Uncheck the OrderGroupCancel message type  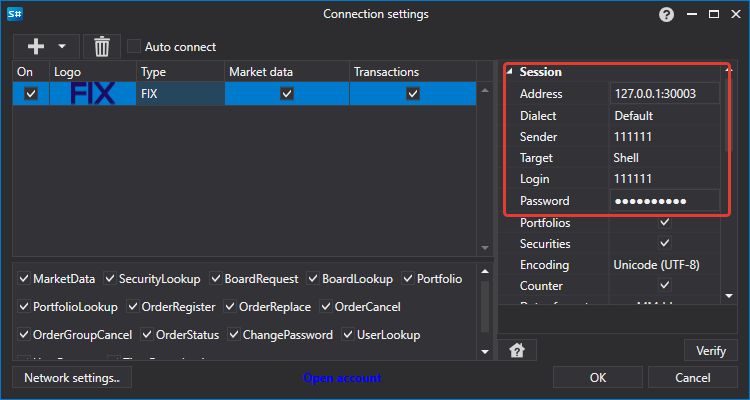24,334
